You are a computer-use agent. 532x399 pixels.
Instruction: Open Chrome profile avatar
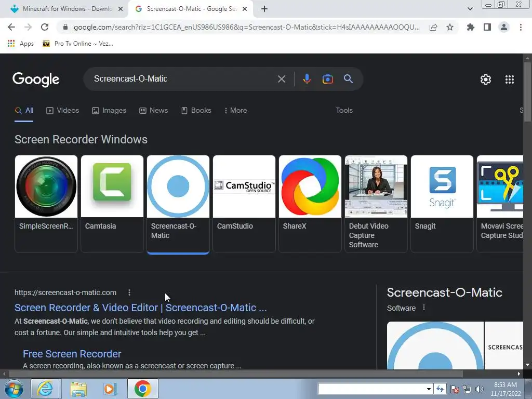coord(504,27)
